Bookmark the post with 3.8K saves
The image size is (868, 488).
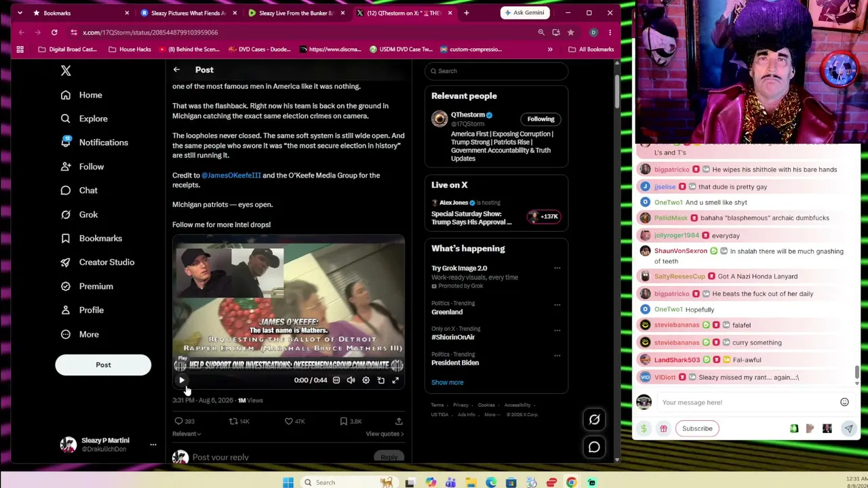344,421
